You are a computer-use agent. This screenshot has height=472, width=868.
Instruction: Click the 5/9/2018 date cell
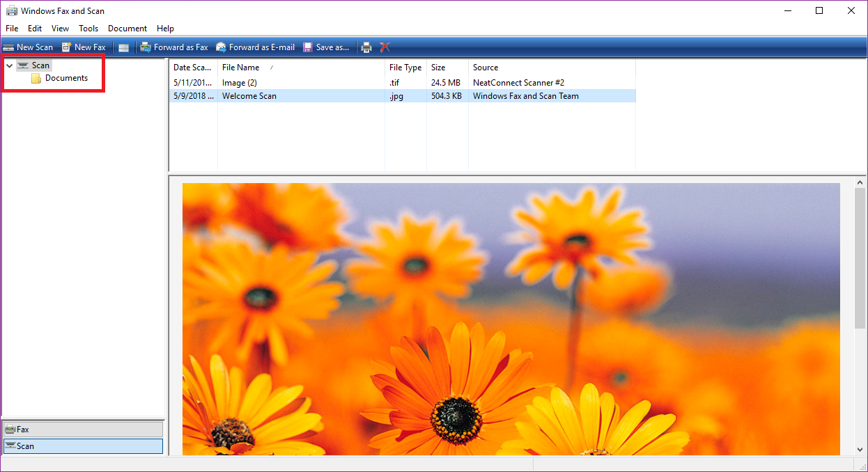click(x=194, y=96)
